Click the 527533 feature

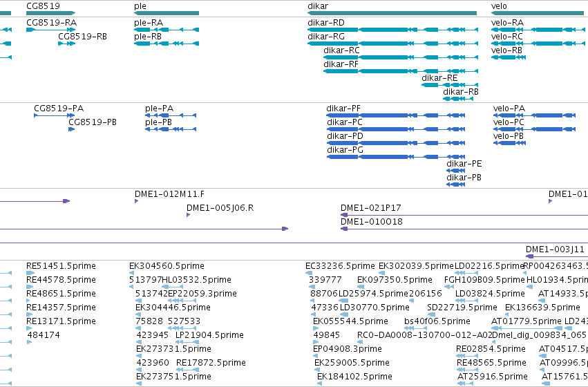tap(182, 328)
